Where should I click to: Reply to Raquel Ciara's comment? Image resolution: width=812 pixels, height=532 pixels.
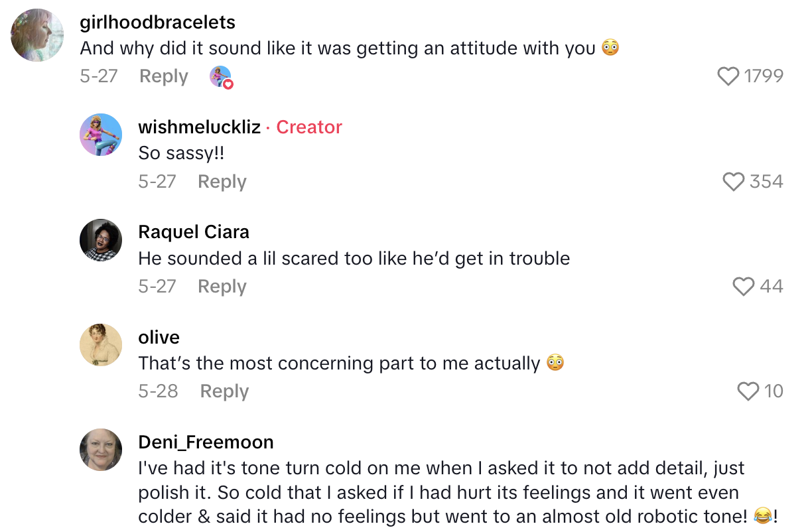click(x=222, y=287)
